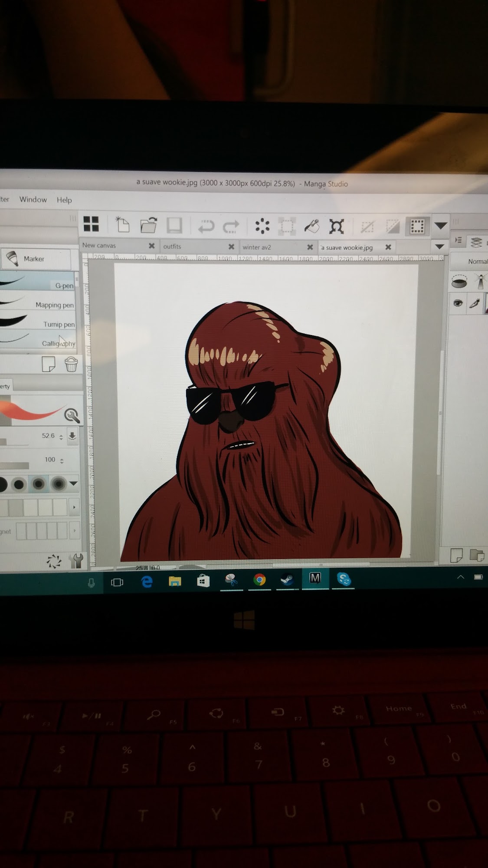The height and width of the screenshot is (868, 488).
Task: Redo the action with toolbar arrow
Action: (x=231, y=226)
